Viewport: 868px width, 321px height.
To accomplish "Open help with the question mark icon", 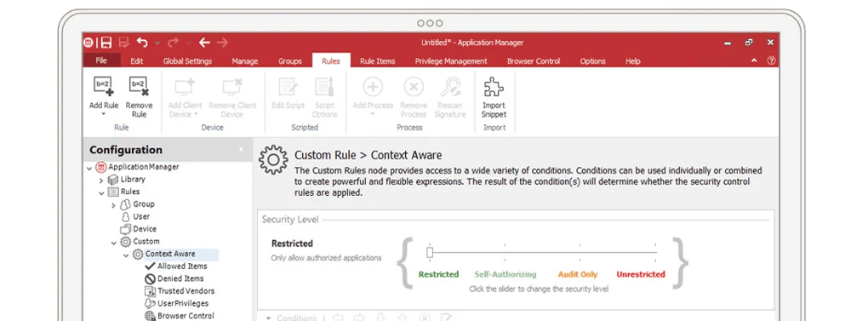I will 771,61.
